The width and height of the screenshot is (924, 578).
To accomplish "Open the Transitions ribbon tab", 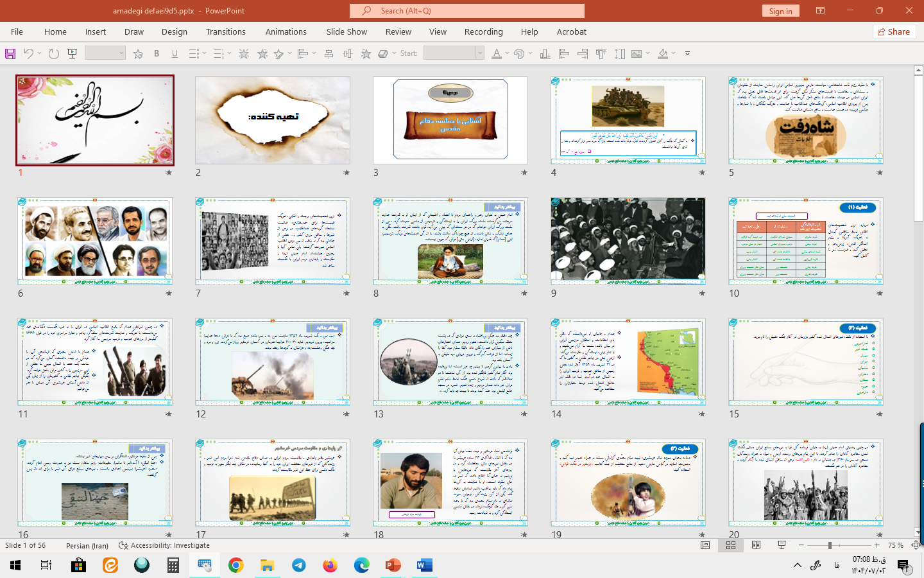I will 225,31.
